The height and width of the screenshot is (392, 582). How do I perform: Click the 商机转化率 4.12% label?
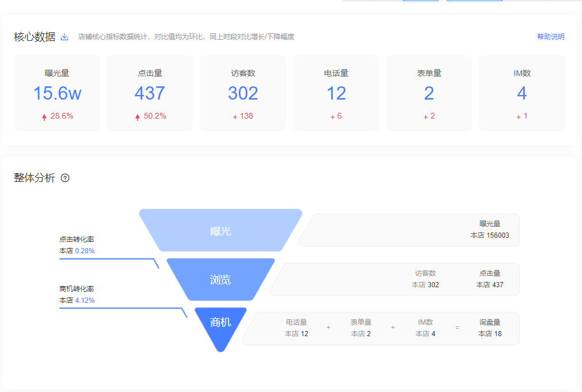[77, 295]
